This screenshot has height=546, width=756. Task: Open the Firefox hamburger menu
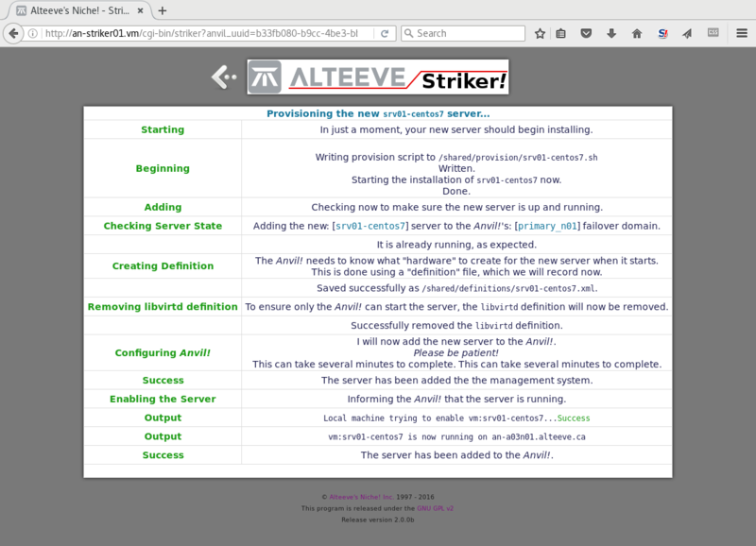(x=742, y=33)
